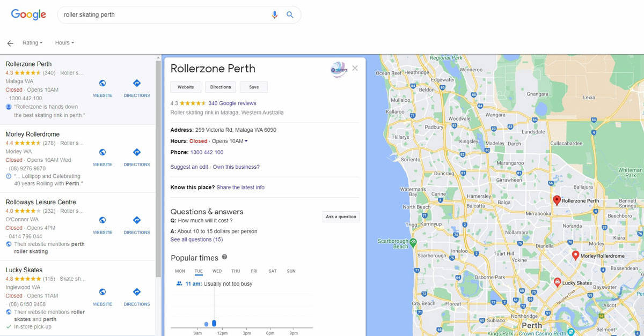
Task: Open Morley Rollerdrome website globe icon
Action: 103,152
